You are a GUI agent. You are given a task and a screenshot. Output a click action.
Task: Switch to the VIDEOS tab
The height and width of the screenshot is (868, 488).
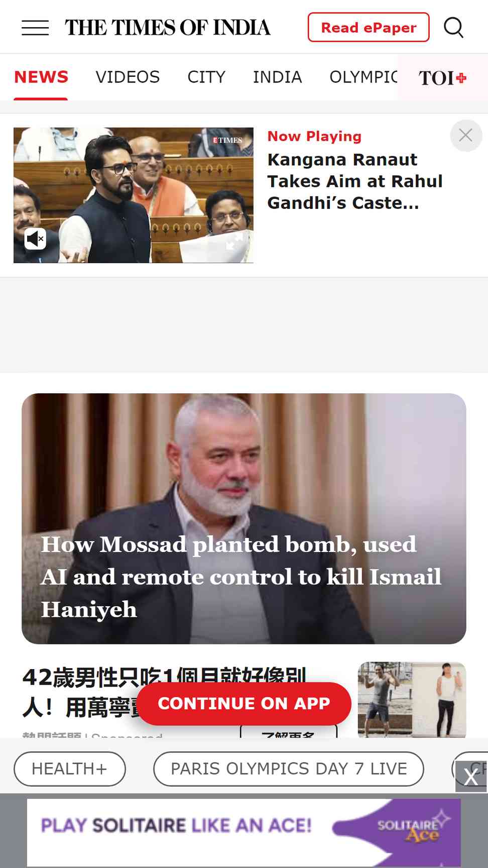128,77
